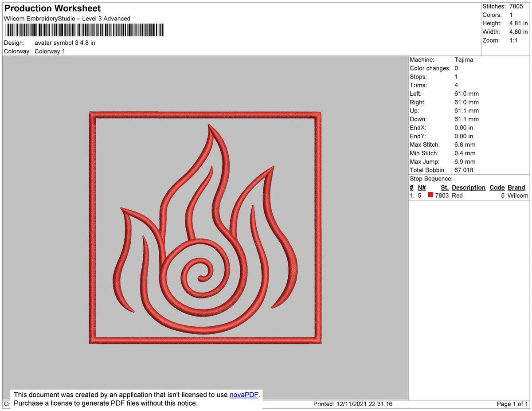The width and height of the screenshot is (532, 411).
Task: Select the printed date '12/11/2021 22.31.16'
Action: click(364, 404)
